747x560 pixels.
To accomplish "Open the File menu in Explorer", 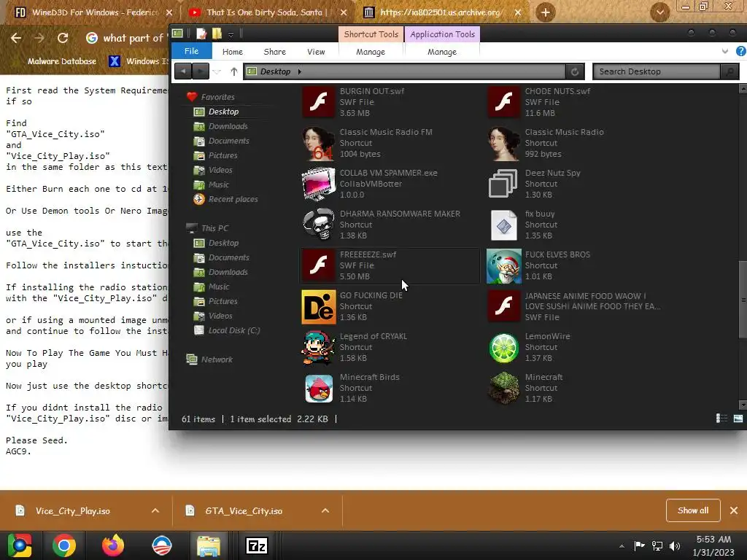I will click(x=192, y=51).
